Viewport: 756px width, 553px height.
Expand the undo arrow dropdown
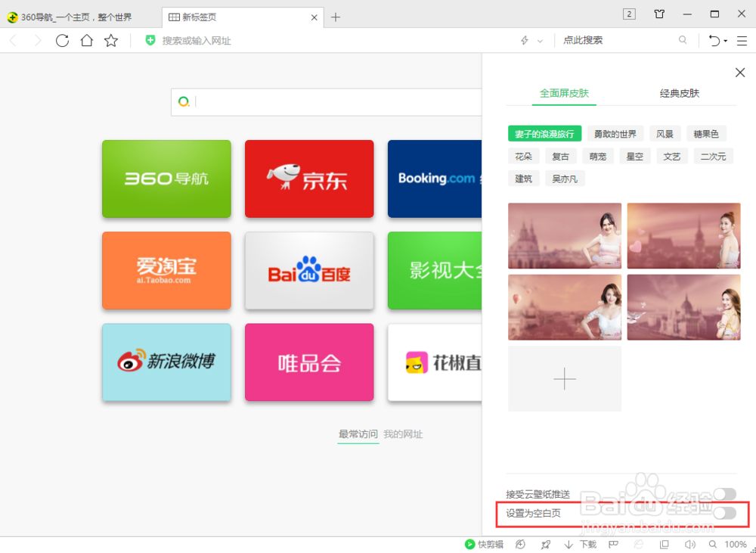[x=726, y=41]
